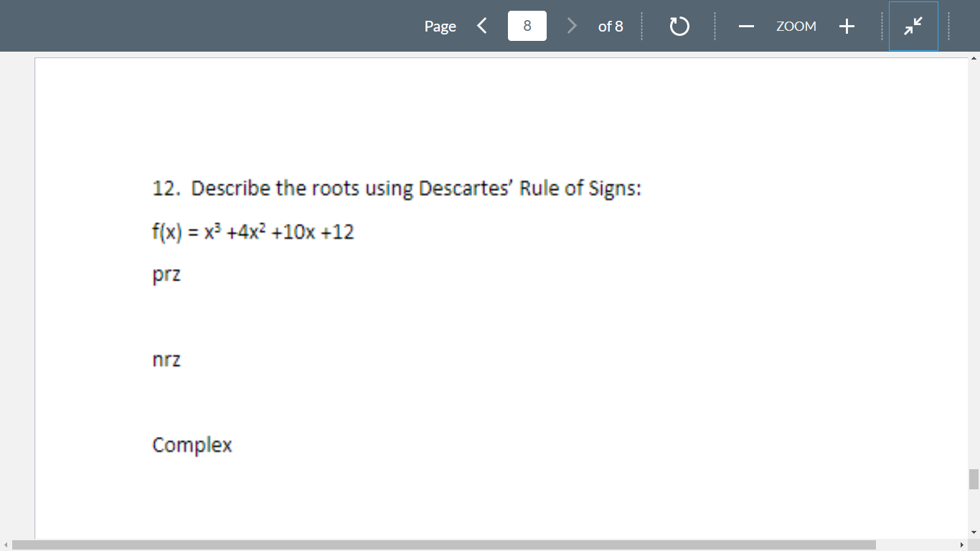Click the f(x) polynomial equation text
980x551 pixels.
[253, 231]
